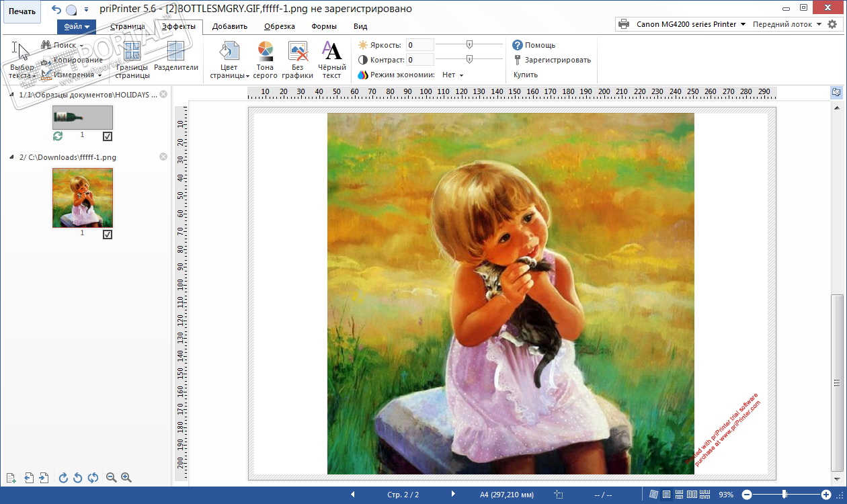Open the Цвет страницы color dropdown
This screenshot has width=847, height=504.
click(x=229, y=60)
